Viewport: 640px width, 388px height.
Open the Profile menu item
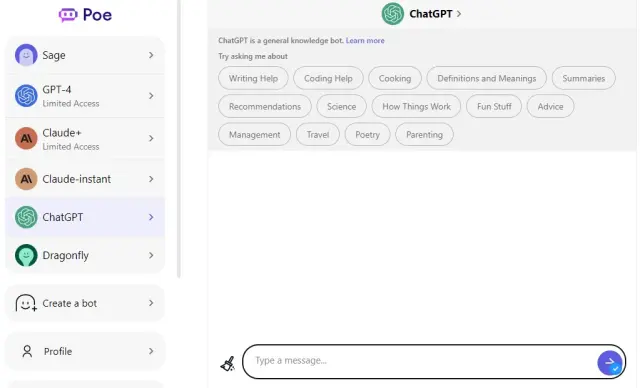click(85, 351)
